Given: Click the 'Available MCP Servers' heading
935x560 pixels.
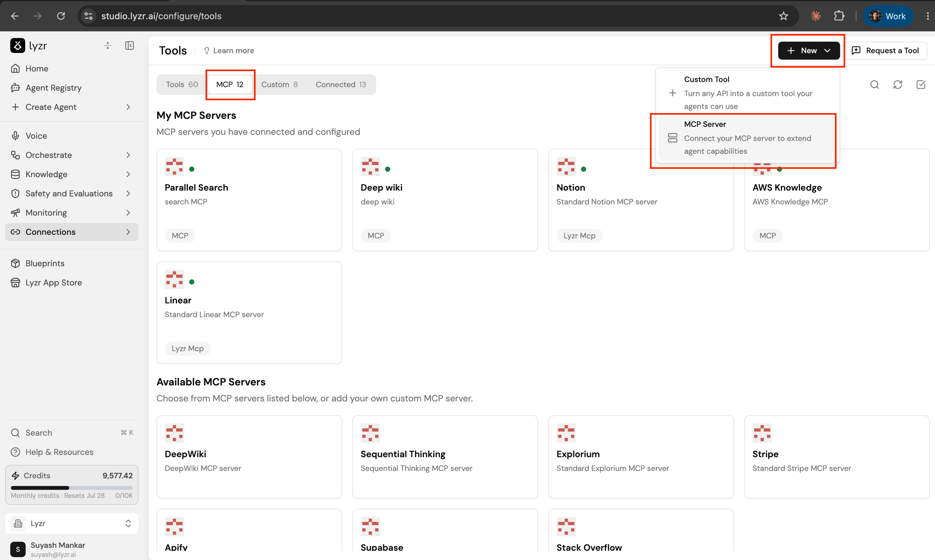Looking at the screenshot, I should click(x=211, y=382).
